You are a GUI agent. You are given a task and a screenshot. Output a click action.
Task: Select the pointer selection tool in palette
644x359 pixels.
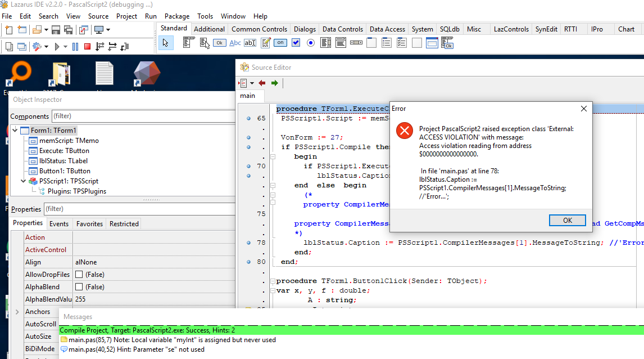click(x=166, y=43)
